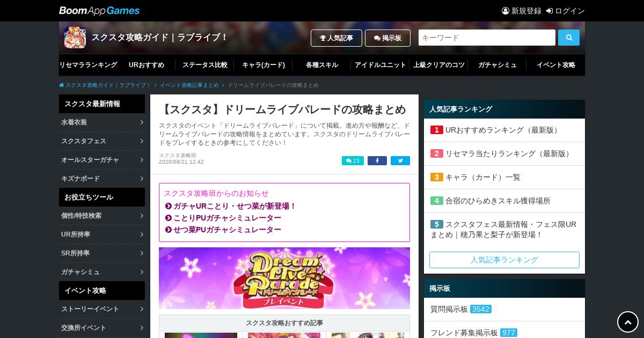Viewport: 644px width, 338px height.
Task: Open リセマラランキング nav item
Action: pos(88,65)
